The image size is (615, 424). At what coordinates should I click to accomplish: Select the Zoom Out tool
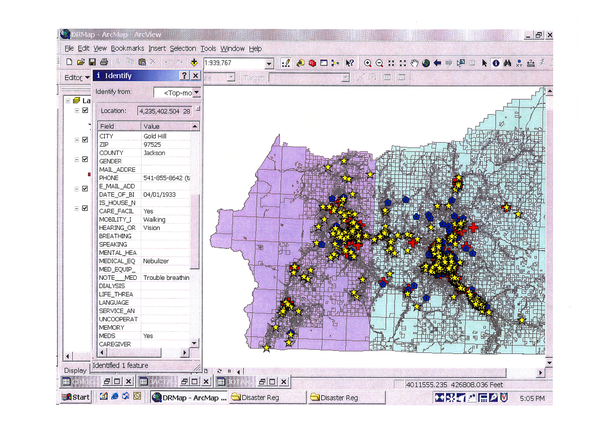coord(379,63)
